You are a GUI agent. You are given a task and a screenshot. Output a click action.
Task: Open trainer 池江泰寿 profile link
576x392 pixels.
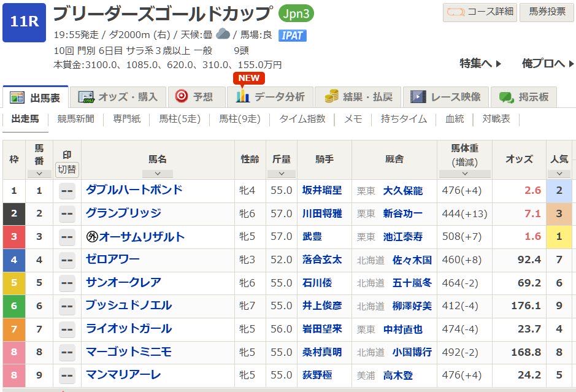[402, 237]
